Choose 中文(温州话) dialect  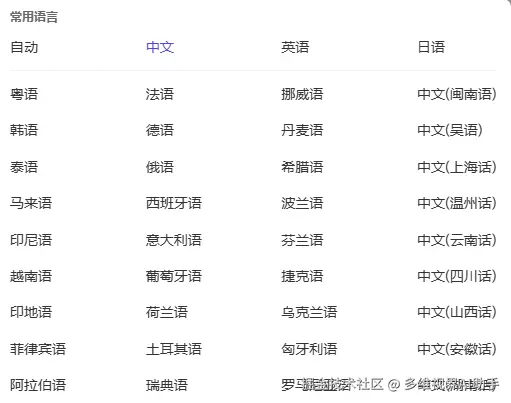click(457, 203)
